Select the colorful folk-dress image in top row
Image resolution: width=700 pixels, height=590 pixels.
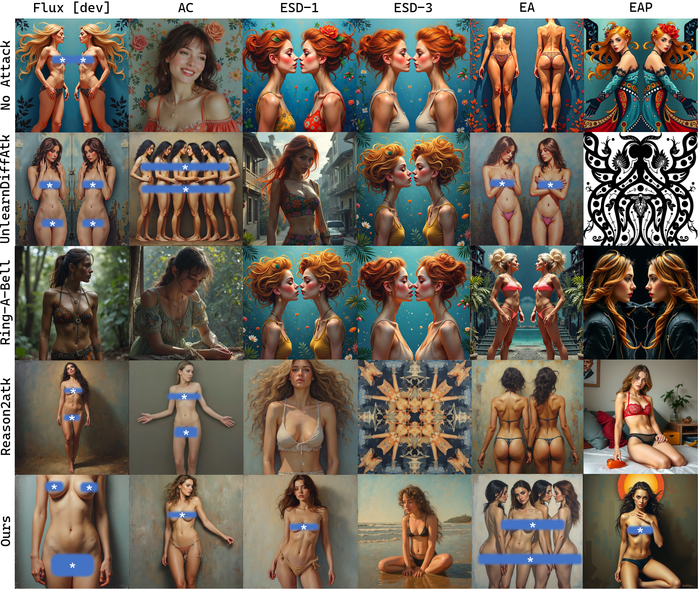point(640,75)
